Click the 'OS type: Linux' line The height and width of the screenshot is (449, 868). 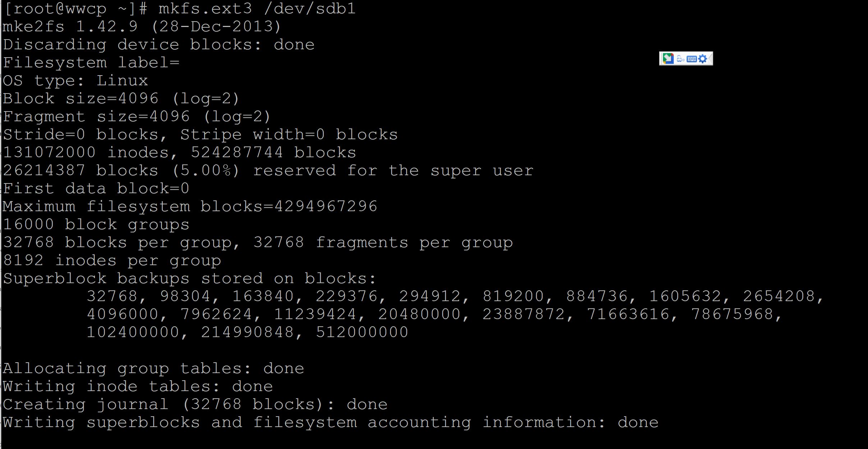(75, 81)
